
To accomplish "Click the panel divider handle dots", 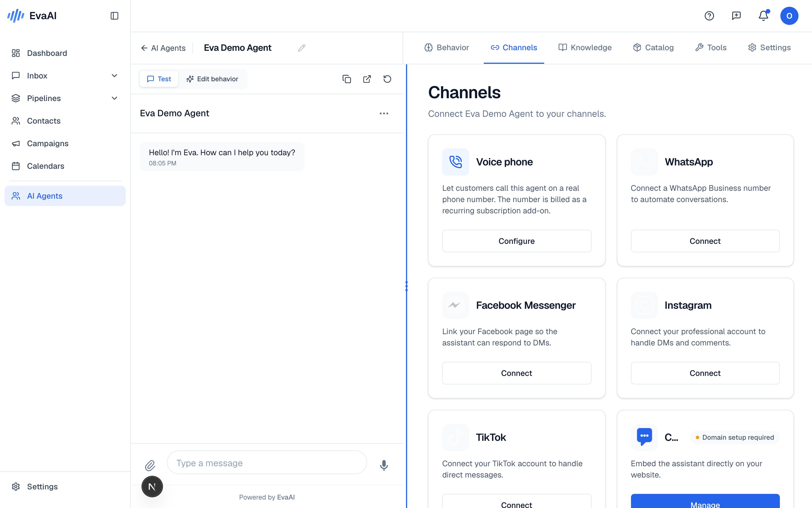I will coord(406,286).
